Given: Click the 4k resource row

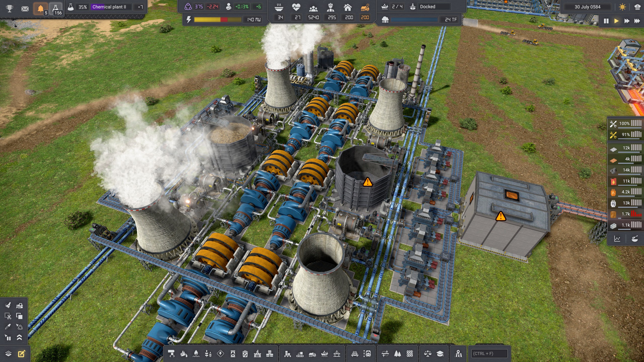Looking at the screenshot, I should 625,159.
